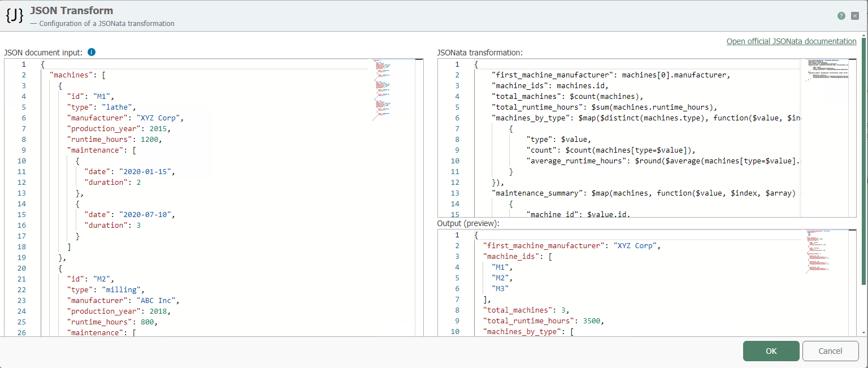Click the "machine_id": $value.id line

click(x=579, y=215)
